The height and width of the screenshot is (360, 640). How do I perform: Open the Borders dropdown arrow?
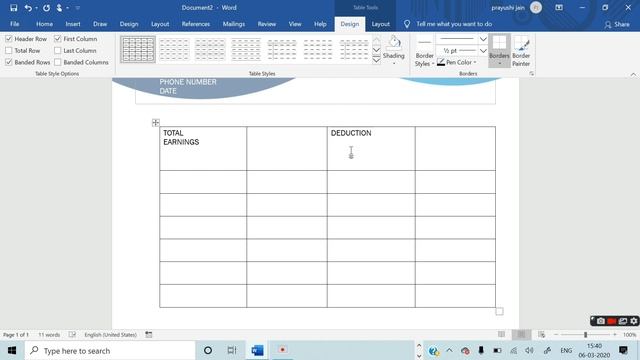click(499, 64)
